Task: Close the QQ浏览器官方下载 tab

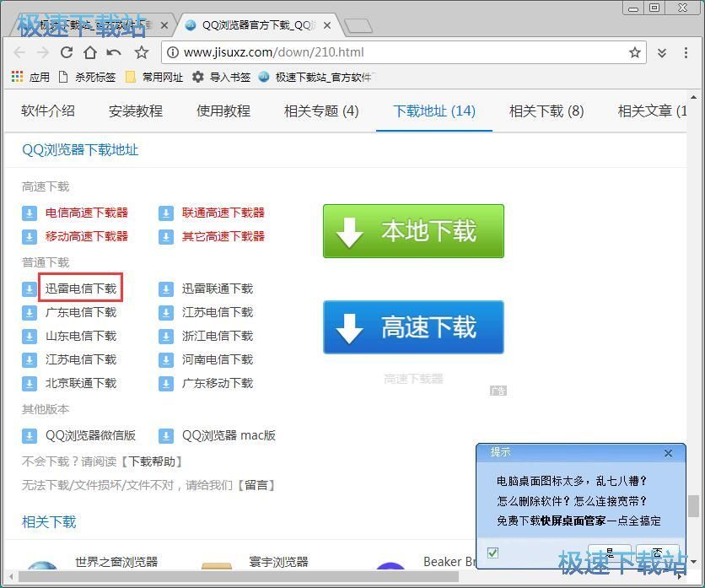Action: point(327,25)
